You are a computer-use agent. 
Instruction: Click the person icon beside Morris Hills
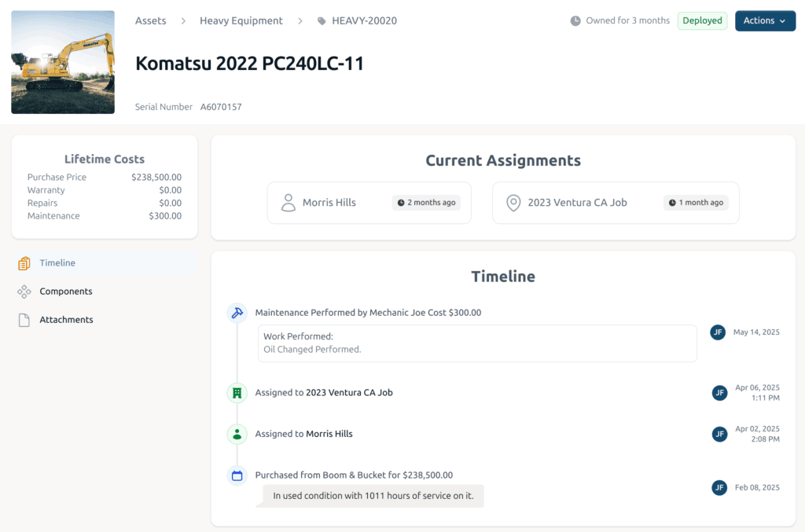pos(289,203)
